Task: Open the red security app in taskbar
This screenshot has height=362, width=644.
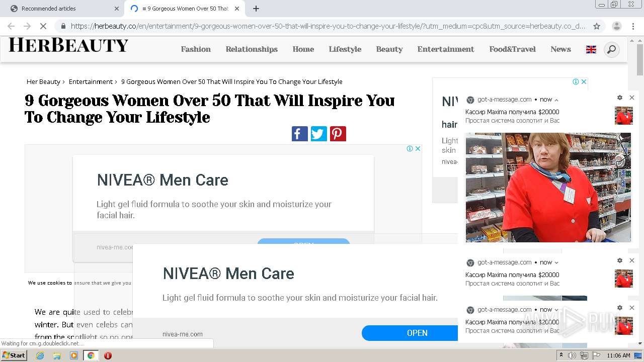Action: pyautogui.click(x=108, y=355)
